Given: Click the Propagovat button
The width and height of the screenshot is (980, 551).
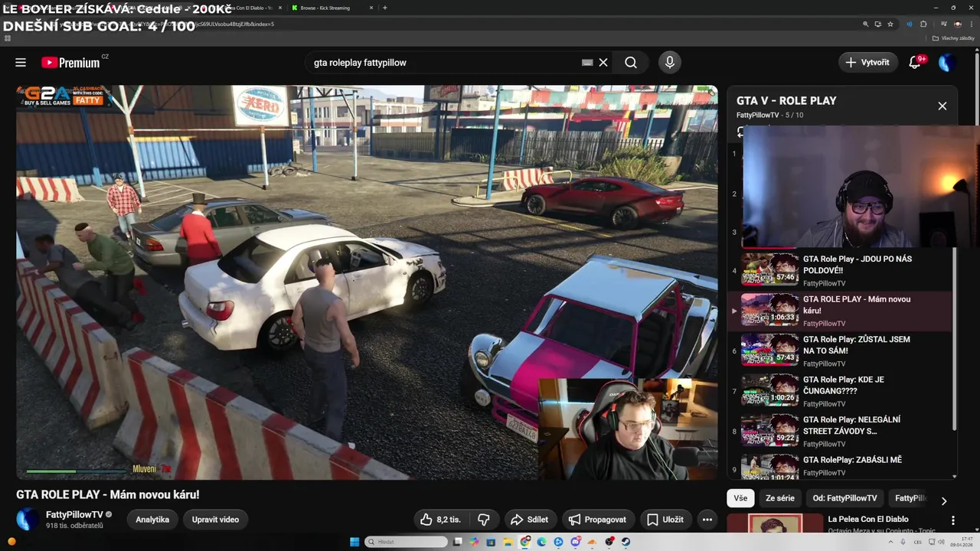Looking at the screenshot, I should pyautogui.click(x=597, y=520).
